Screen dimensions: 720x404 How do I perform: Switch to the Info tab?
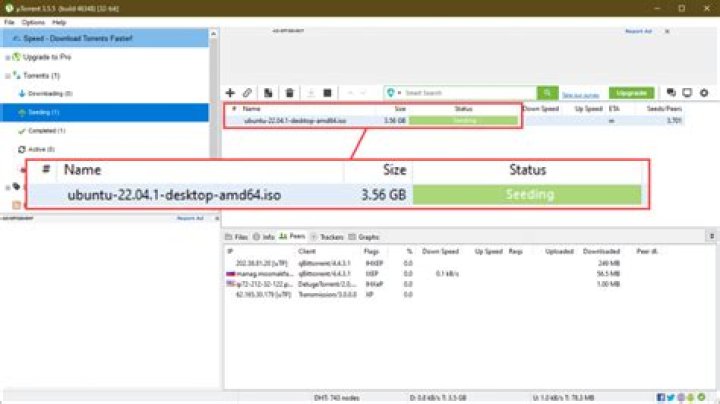click(x=264, y=237)
